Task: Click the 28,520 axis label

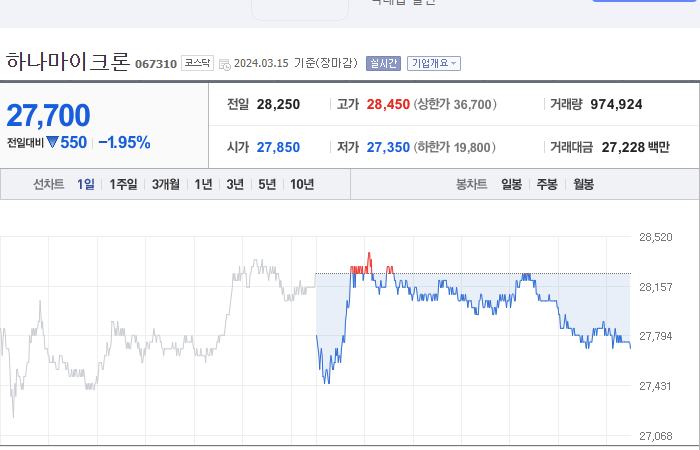Action: (x=655, y=237)
